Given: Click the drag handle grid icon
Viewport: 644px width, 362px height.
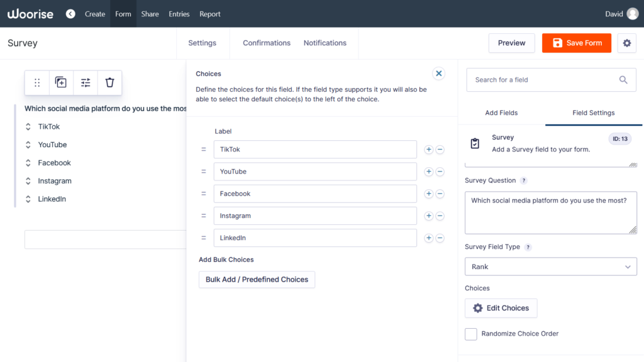Looking at the screenshot, I should [x=37, y=82].
